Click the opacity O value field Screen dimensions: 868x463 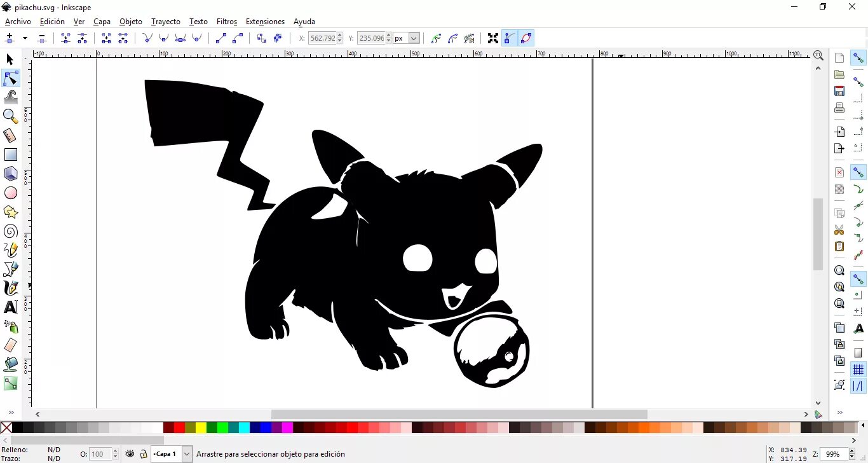coord(100,454)
